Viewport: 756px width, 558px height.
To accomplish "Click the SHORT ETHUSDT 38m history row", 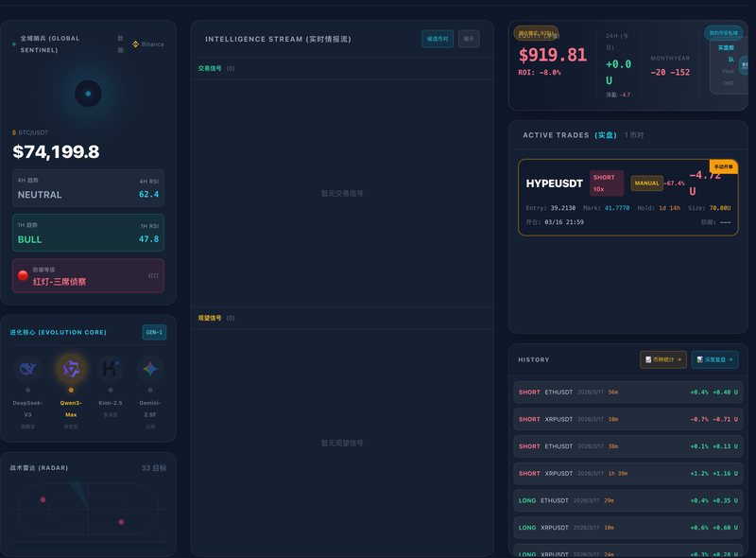I will (x=628, y=446).
